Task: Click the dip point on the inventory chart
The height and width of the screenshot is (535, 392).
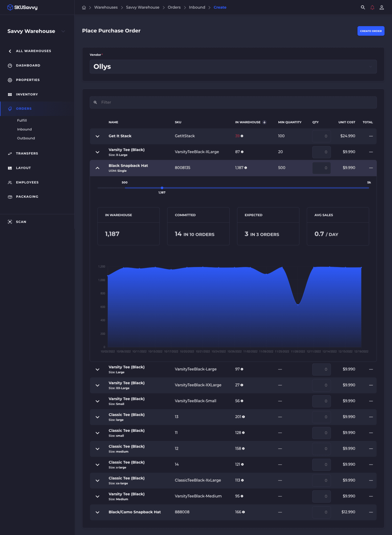Action: click(x=298, y=304)
